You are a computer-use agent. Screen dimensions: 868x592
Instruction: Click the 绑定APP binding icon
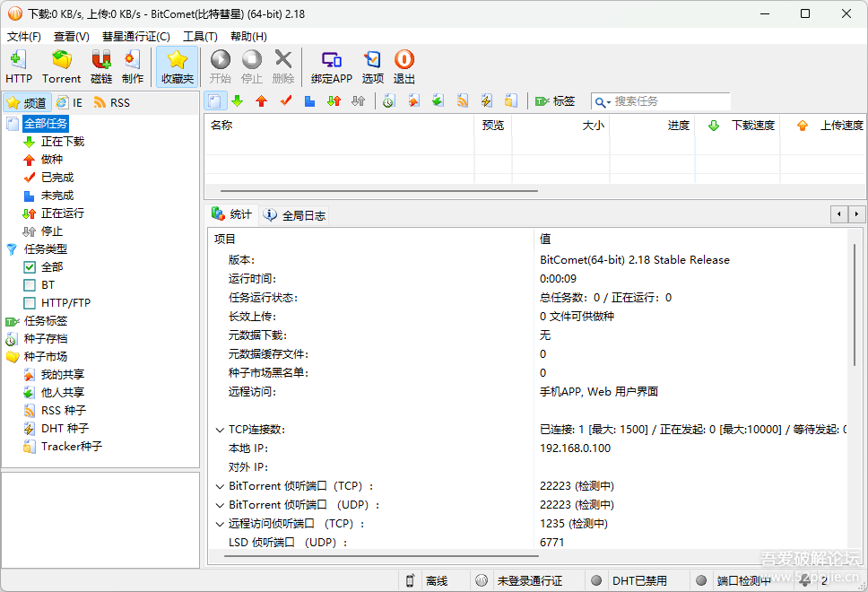(x=331, y=65)
